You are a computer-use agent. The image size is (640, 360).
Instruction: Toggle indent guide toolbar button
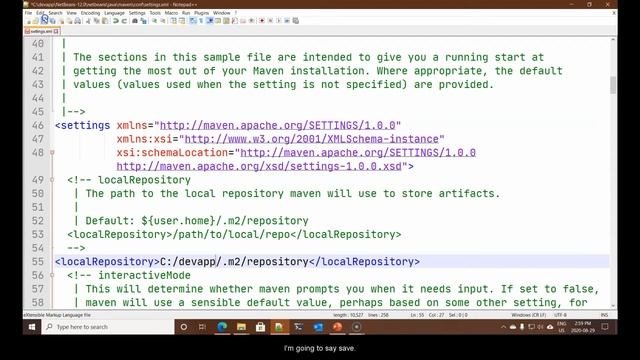point(209,20)
